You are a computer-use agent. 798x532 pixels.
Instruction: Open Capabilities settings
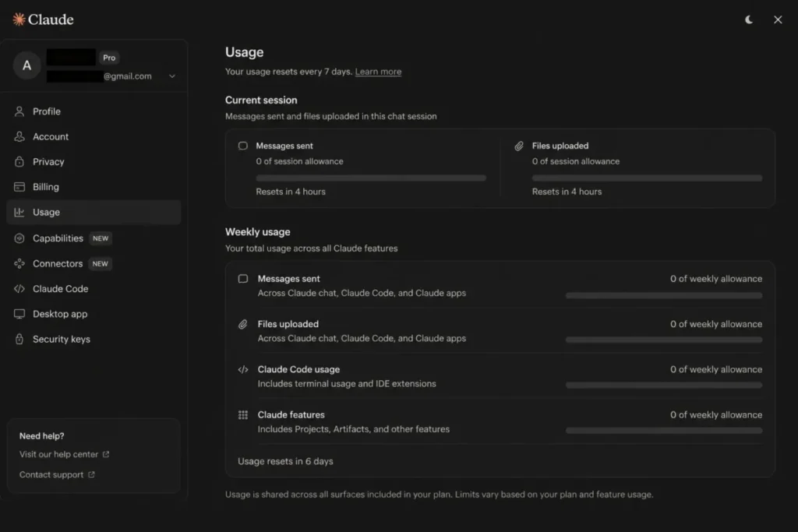94,238
